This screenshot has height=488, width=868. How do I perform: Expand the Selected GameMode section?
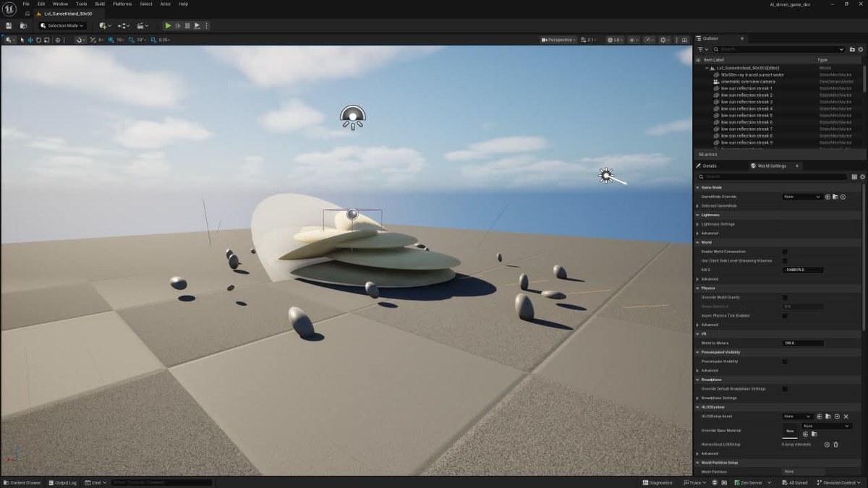(x=698, y=206)
